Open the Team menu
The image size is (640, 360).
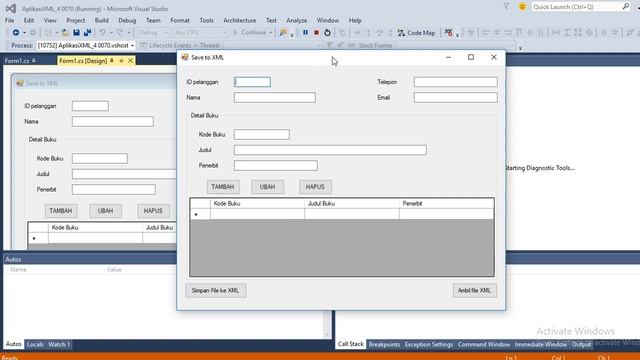[153, 20]
